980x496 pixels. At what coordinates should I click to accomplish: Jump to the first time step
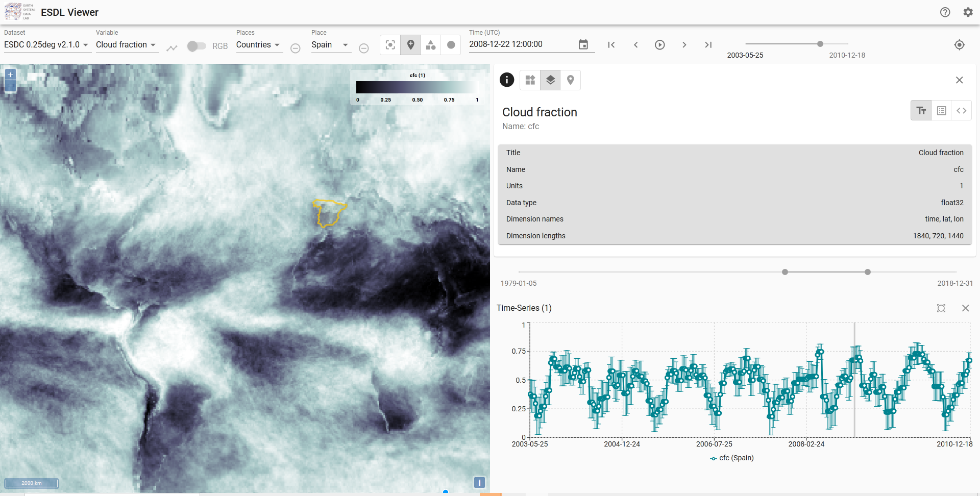(611, 45)
